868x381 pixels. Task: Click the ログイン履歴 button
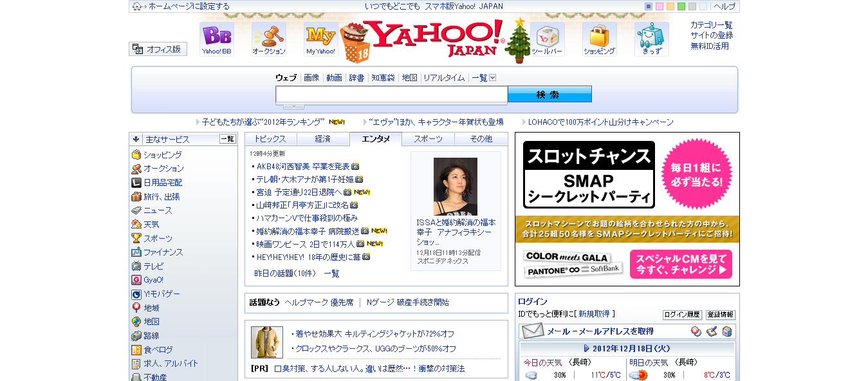click(682, 315)
